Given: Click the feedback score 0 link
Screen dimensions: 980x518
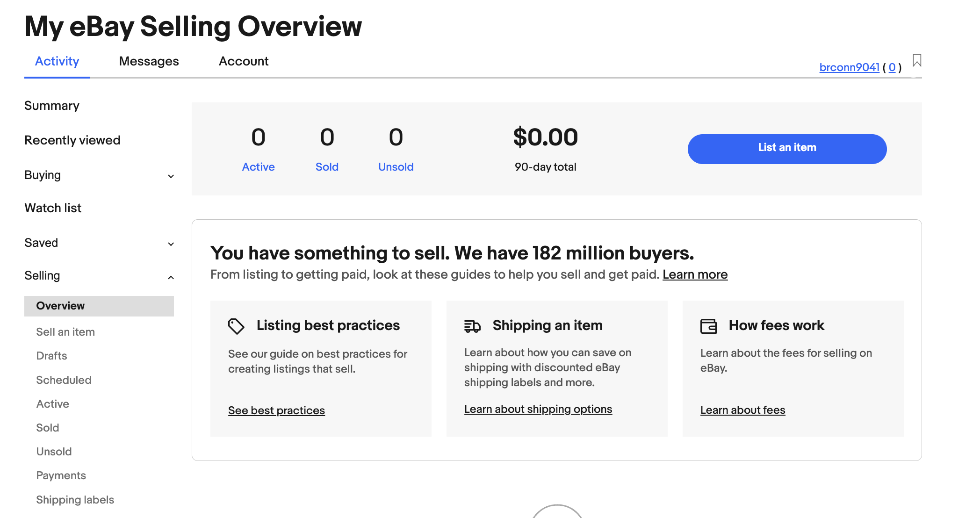Looking at the screenshot, I should (892, 67).
